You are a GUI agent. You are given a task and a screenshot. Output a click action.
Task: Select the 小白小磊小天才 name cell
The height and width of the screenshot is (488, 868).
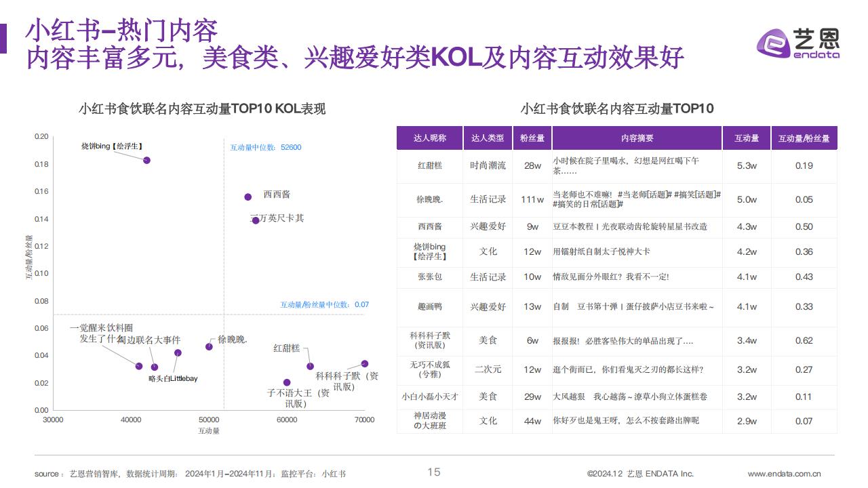pos(430,396)
